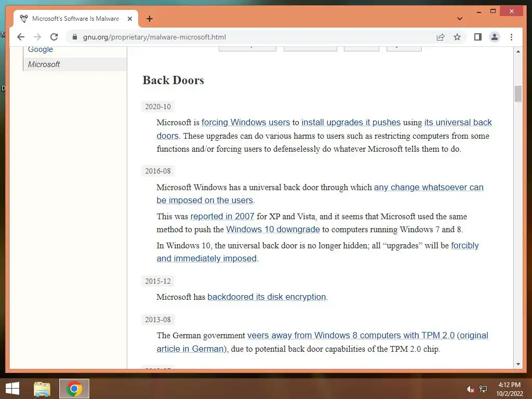Click the 2013-08 date label
The width and height of the screenshot is (532, 399).
[x=158, y=320]
